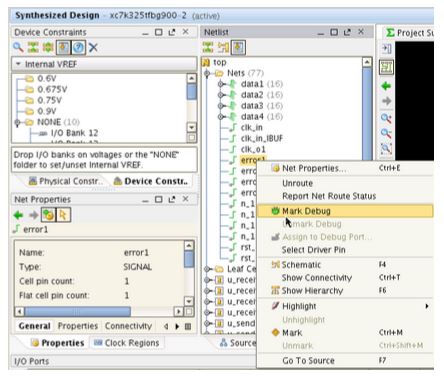The height and width of the screenshot is (381, 444).
Task: Switch to the Clock Regions tab
Action: (127, 343)
